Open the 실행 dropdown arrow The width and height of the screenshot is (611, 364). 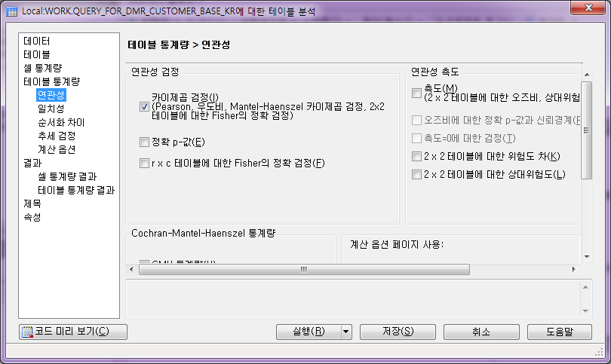tap(346, 332)
